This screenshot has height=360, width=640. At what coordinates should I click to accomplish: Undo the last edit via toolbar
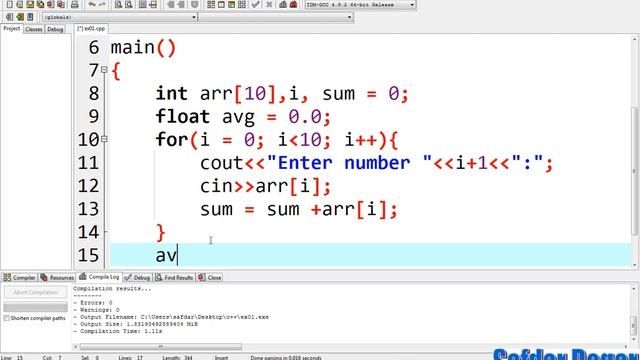[x=92, y=4]
